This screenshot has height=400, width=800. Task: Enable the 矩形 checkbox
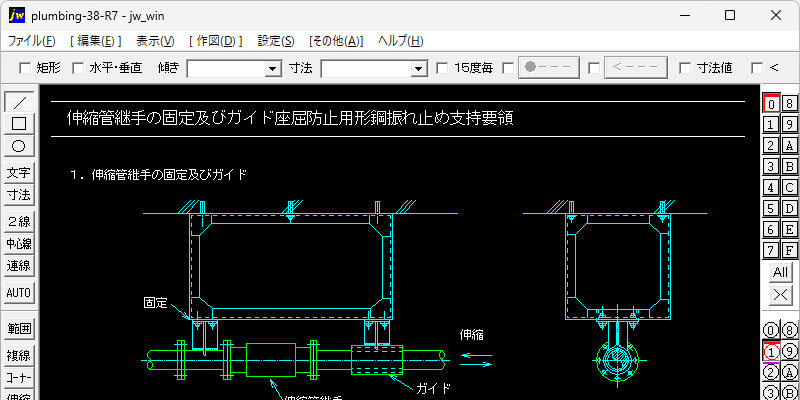[x=24, y=68]
